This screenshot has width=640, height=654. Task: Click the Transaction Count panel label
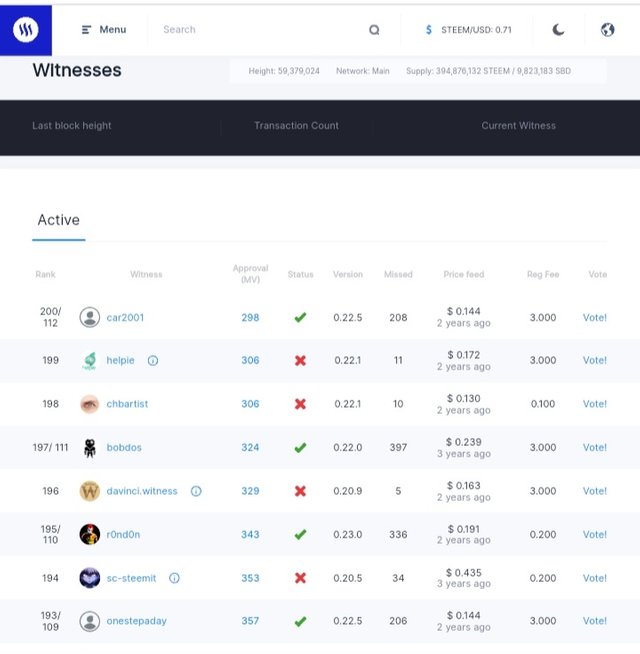[x=297, y=126]
